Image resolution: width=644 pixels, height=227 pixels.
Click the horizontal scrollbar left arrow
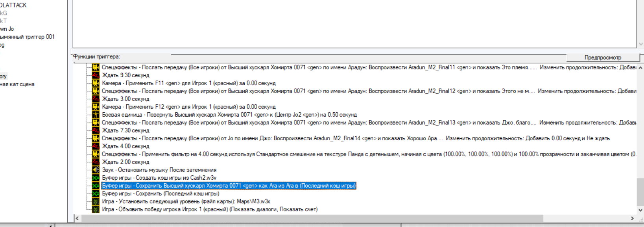(77, 218)
